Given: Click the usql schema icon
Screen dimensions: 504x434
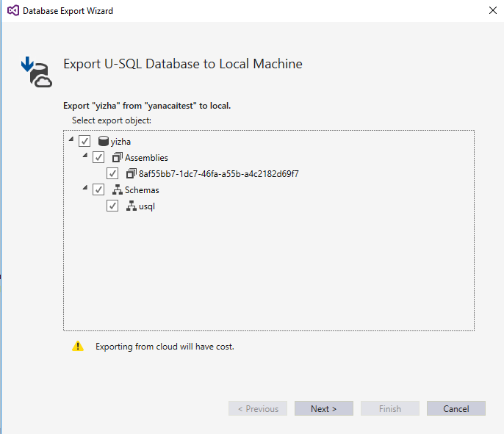Looking at the screenshot, I should 131,206.
